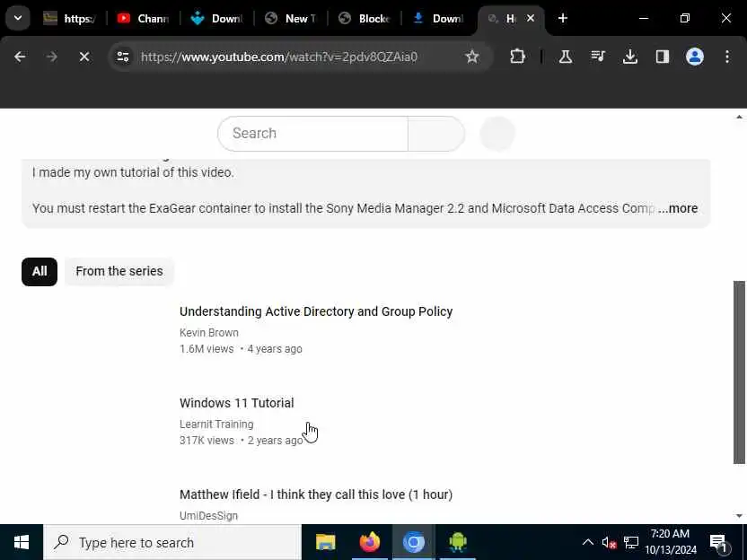The height and width of the screenshot is (560, 747).
Task: Open File Explorer from taskbar
Action: point(326,542)
